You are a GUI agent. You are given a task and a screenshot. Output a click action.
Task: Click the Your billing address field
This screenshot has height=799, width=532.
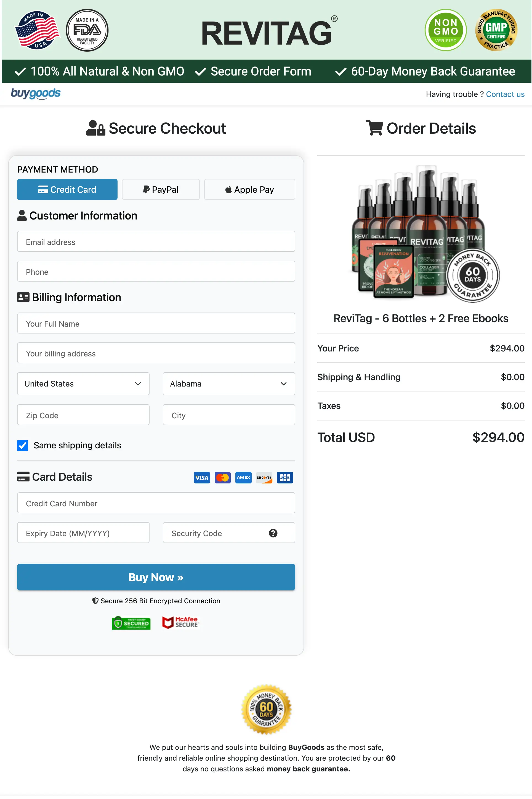point(156,353)
